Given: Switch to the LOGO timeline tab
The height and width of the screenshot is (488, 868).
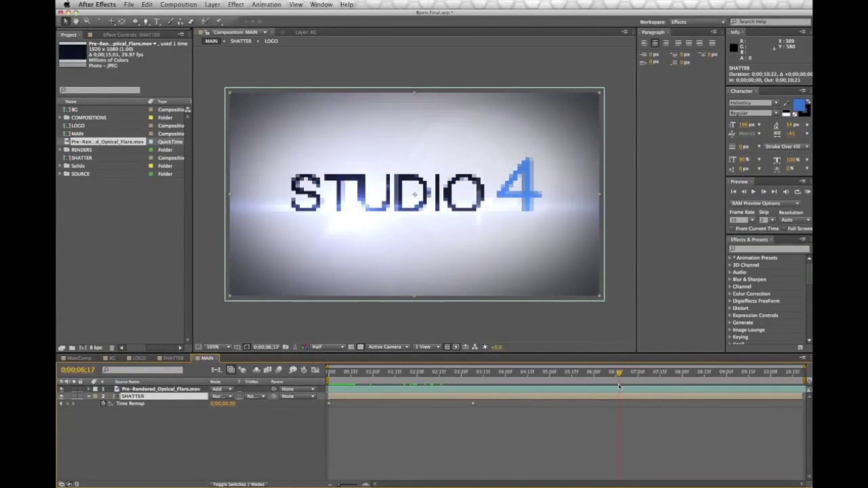Looking at the screenshot, I should coord(137,358).
